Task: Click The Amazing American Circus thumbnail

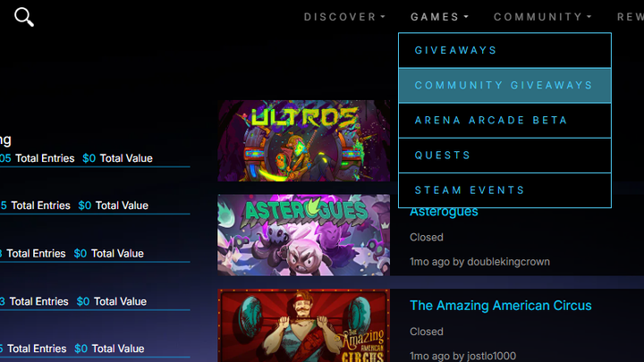Action: [x=303, y=325]
